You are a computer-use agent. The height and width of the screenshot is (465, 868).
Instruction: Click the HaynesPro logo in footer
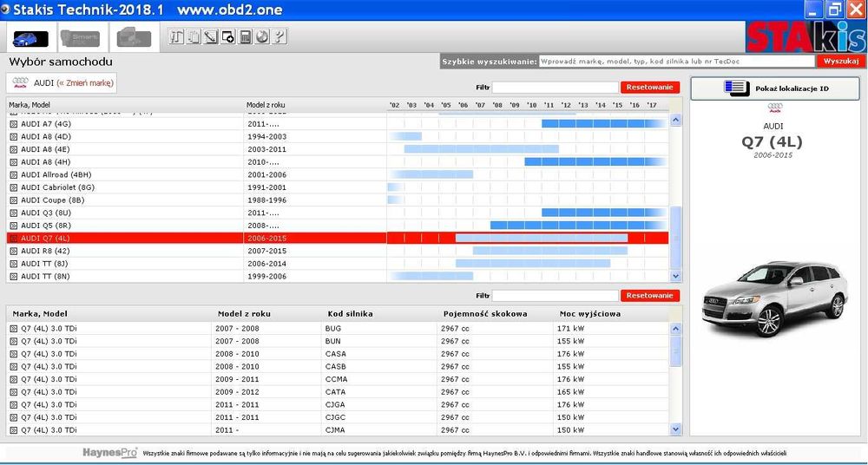(x=109, y=452)
